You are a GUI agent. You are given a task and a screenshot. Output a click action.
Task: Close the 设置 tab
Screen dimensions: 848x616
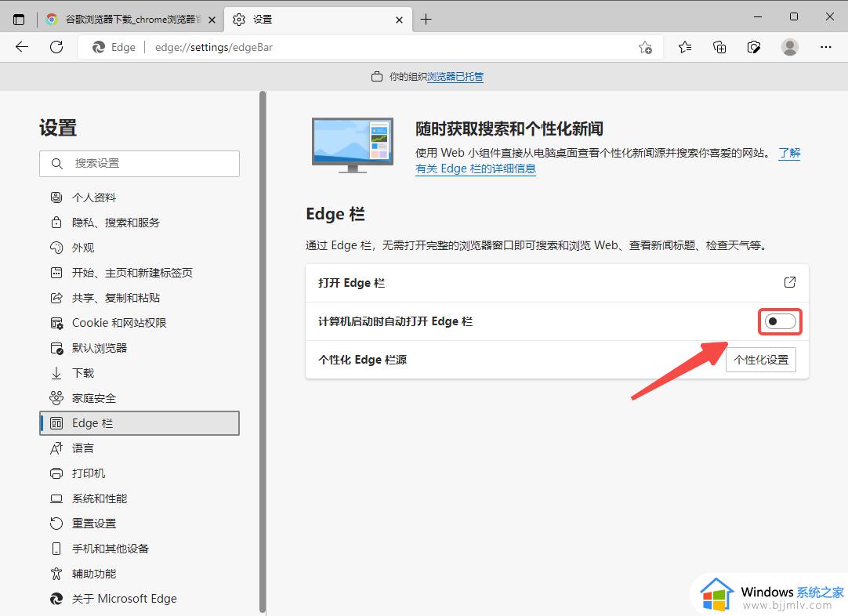pyautogui.click(x=399, y=20)
